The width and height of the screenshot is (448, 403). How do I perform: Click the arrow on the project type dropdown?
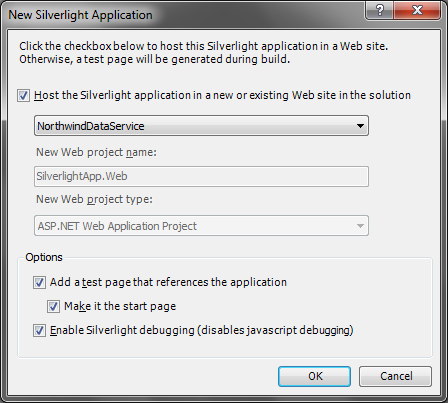pyautogui.click(x=360, y=226)
